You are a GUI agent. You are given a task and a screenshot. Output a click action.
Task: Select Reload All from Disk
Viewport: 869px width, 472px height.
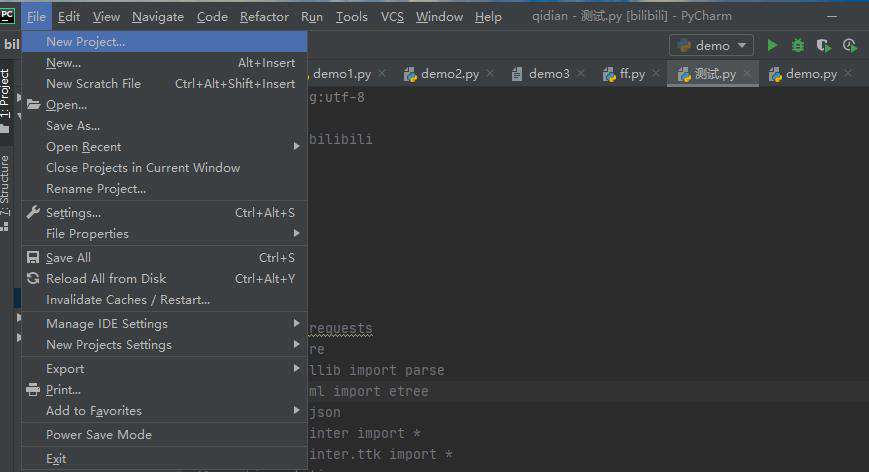click(x=165, y=279)
